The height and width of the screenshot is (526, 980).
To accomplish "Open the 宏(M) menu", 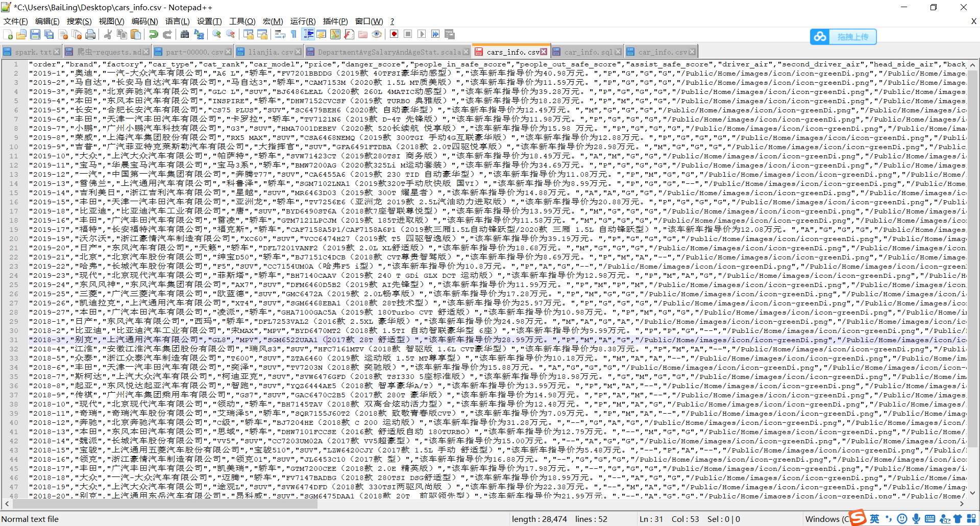I will coord(273,21).
